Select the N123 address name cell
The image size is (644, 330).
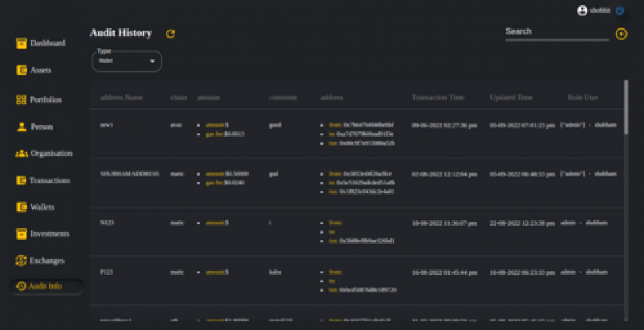[x=106, y=223]
